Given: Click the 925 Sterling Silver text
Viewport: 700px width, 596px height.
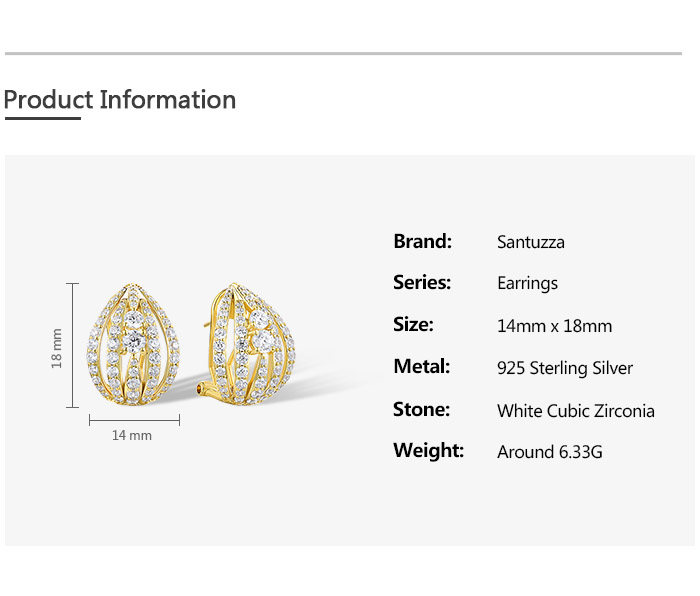Looking at the screenshot, I should tap(565, 369).
